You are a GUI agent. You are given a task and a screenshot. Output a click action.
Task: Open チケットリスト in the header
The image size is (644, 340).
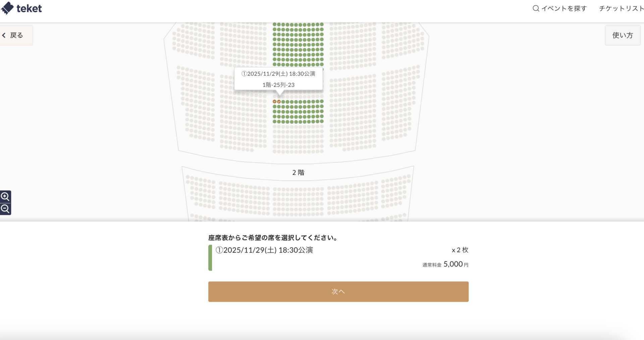[x=621, y=8]
